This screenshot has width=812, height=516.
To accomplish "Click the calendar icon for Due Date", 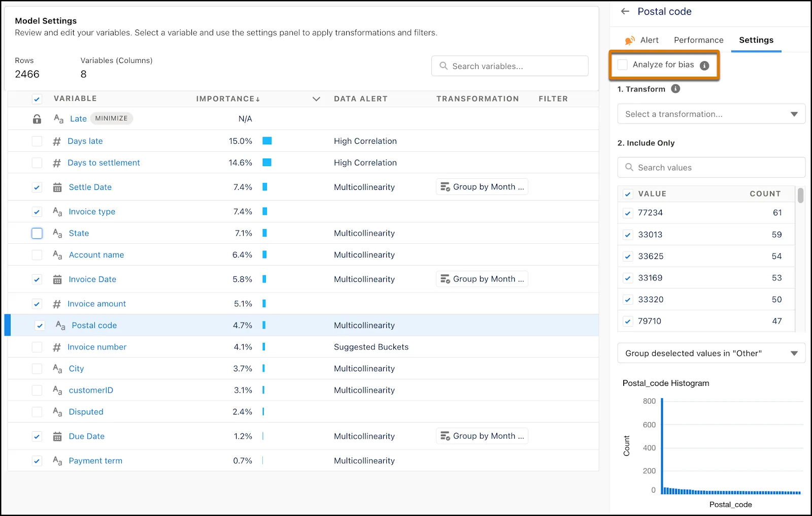I will [x=57, y=436].
